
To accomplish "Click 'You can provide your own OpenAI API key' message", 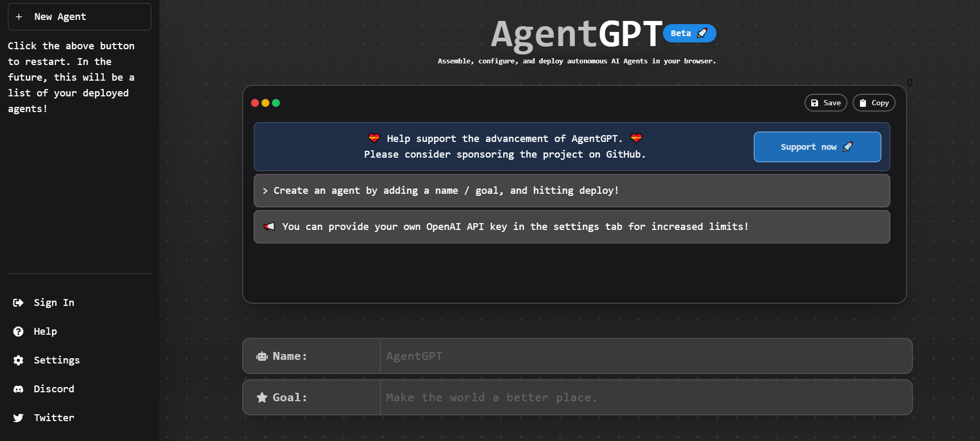I will tap(572, 227).
